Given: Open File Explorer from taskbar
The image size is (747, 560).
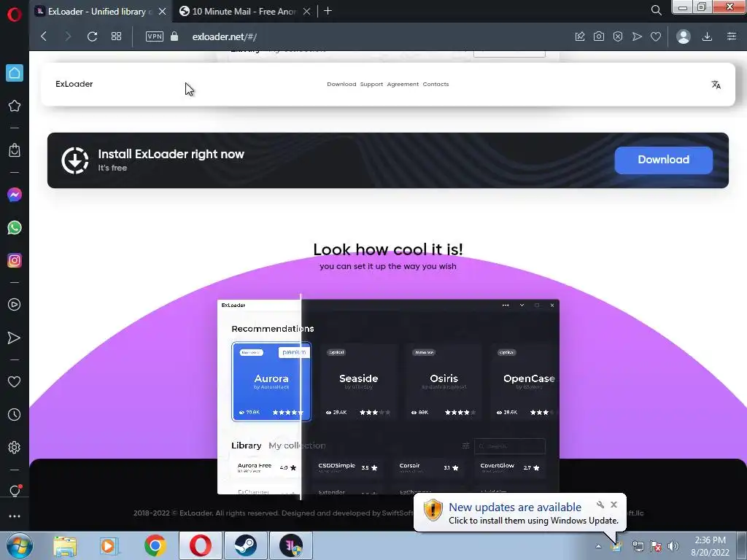Looking at the screenshot, I should coord(65,545).
